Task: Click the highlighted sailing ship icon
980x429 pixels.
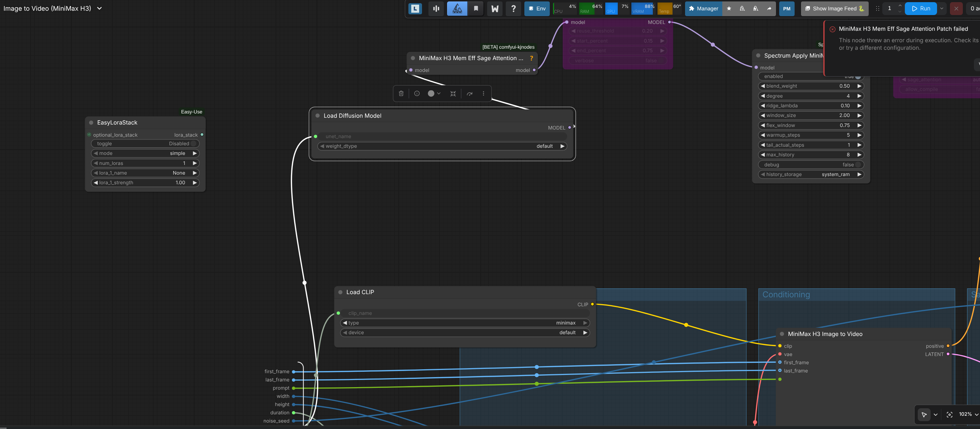Action: 457,8
